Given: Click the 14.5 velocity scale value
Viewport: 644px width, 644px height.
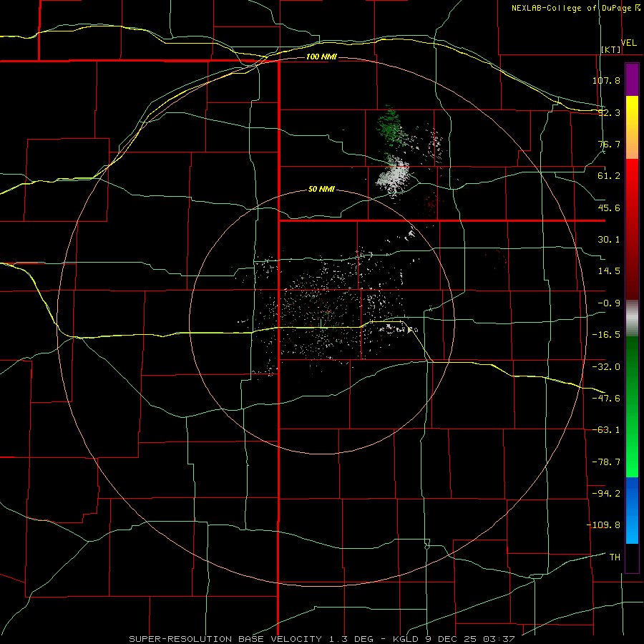Looking at the screenshot, I should (609, 271).
